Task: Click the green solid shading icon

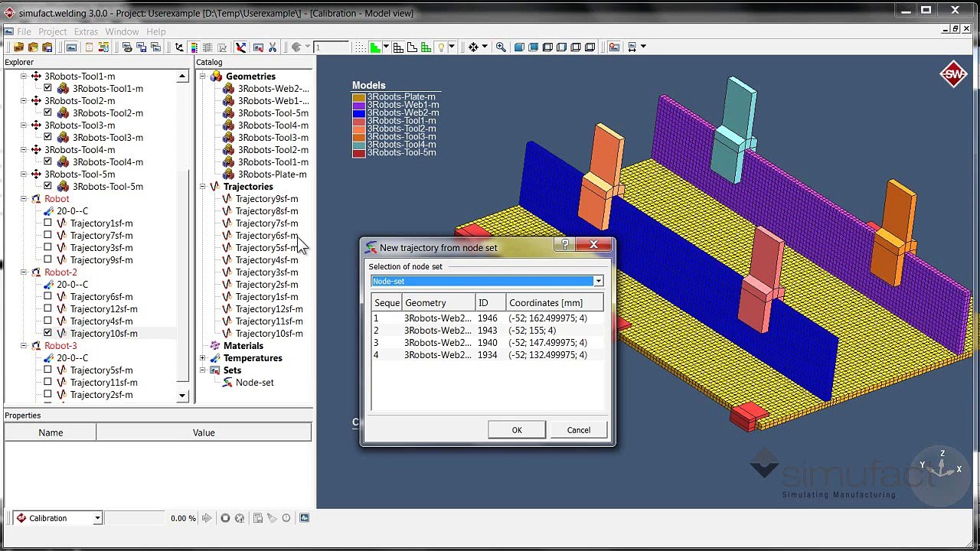Action: tap(374, 47)
